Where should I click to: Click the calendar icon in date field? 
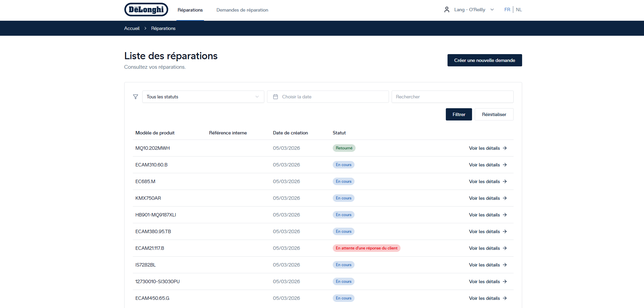(x=276, y=97)
